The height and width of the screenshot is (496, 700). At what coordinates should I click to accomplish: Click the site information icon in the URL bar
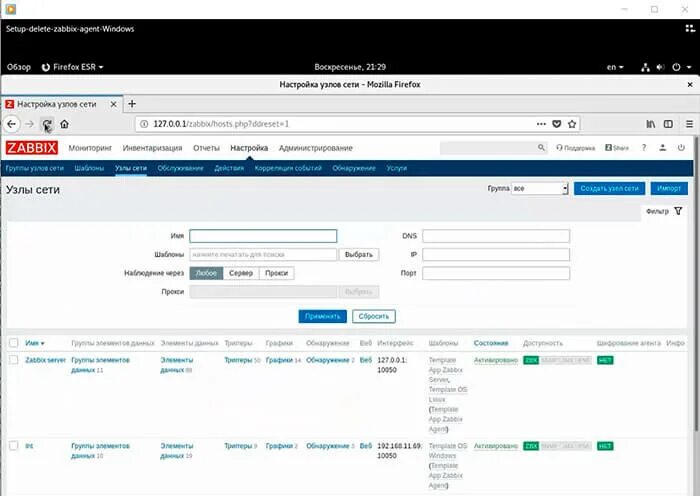pos(144,124)
